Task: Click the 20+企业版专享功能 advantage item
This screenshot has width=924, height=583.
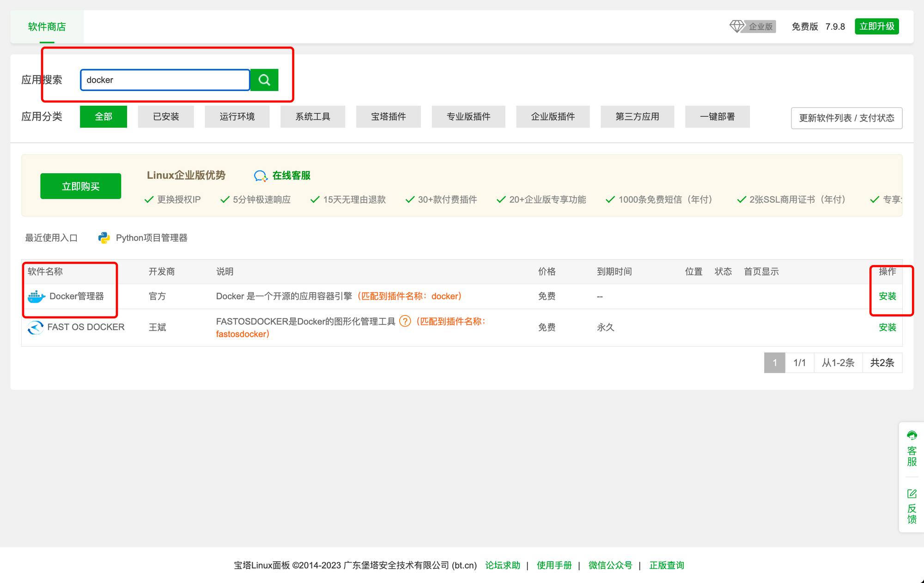Action: tap(542, 200)
